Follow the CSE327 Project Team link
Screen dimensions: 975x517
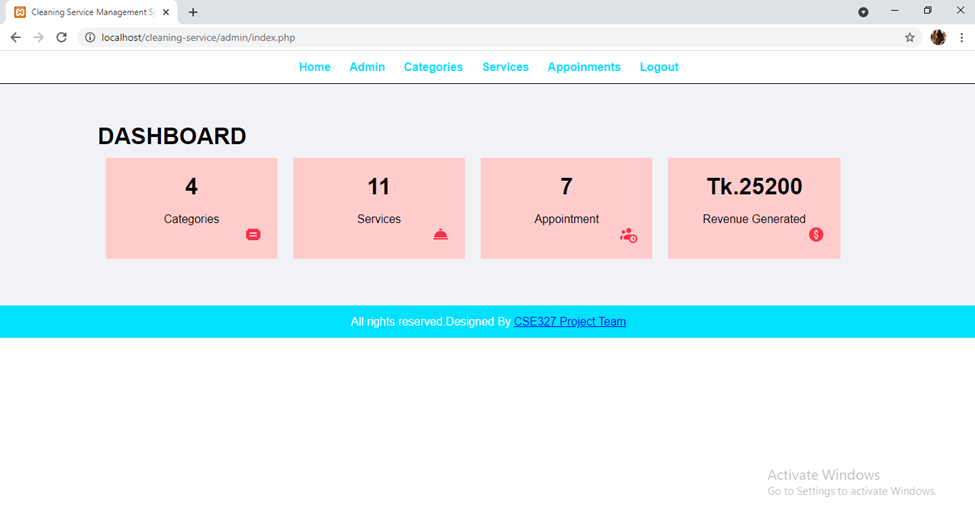[570, 322]
